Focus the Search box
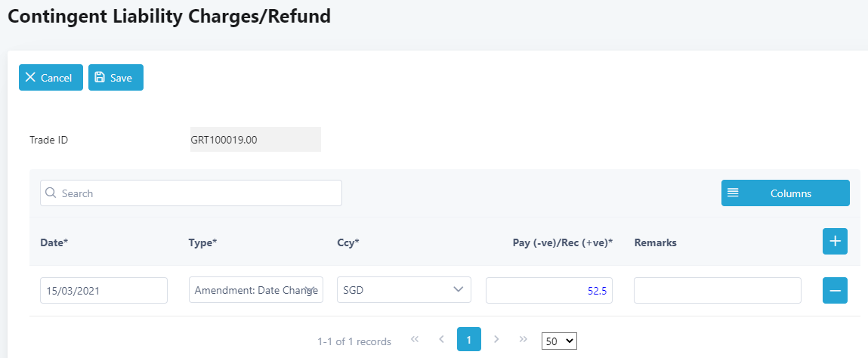Screen dimensions: 868x358 [x=191, y=193]
